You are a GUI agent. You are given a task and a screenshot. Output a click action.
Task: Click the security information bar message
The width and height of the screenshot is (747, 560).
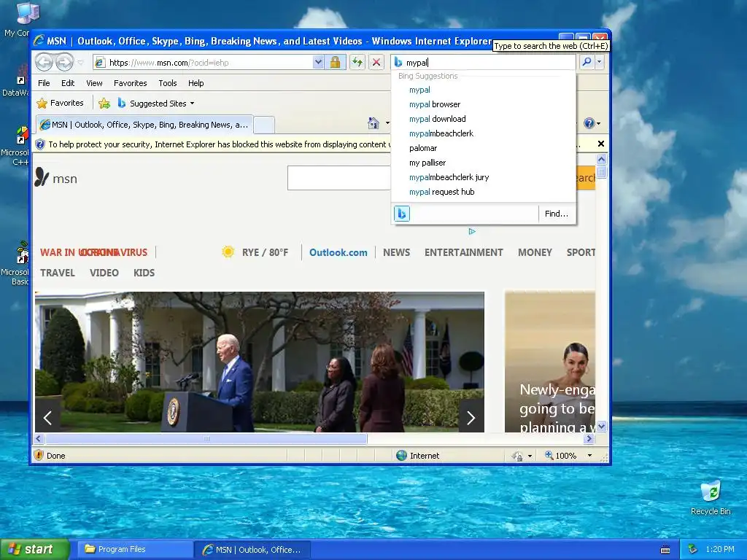tap(217, 144)
